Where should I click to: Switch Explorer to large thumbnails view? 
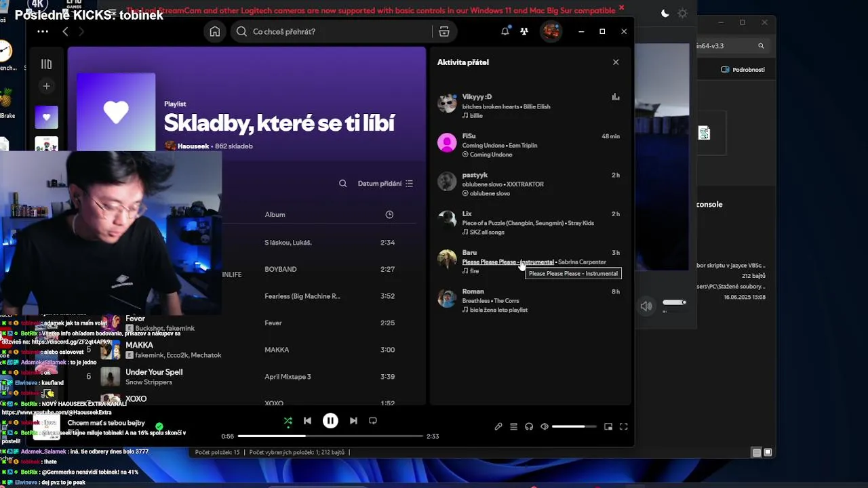click(x=768, y=453)
